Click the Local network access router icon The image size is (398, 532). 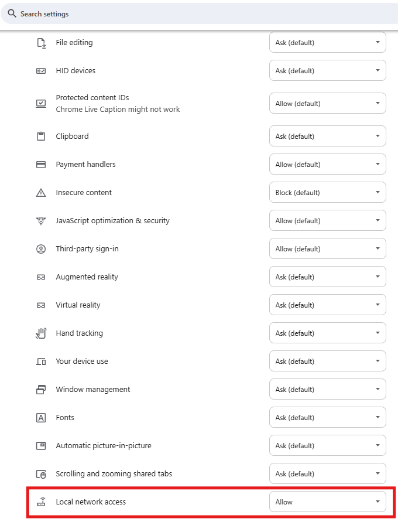[41, 502]
